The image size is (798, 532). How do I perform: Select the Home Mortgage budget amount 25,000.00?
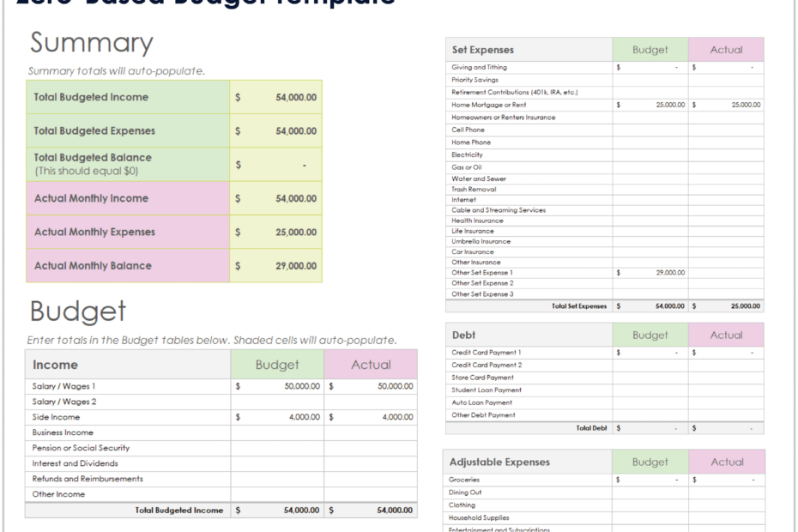coord(670,105)
